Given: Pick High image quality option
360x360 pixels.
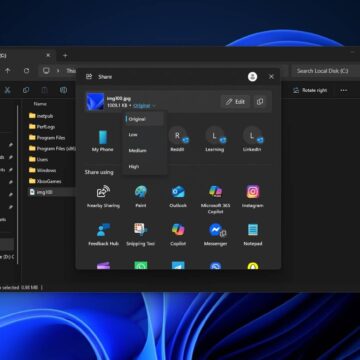Looking at the screenshot, I should tap(144, 166).
